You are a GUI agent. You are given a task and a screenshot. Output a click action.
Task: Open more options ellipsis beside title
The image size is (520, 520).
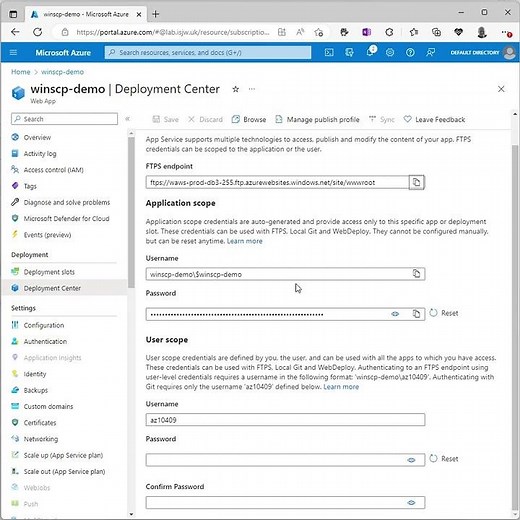pyautogui.click(x=252, y=89)
